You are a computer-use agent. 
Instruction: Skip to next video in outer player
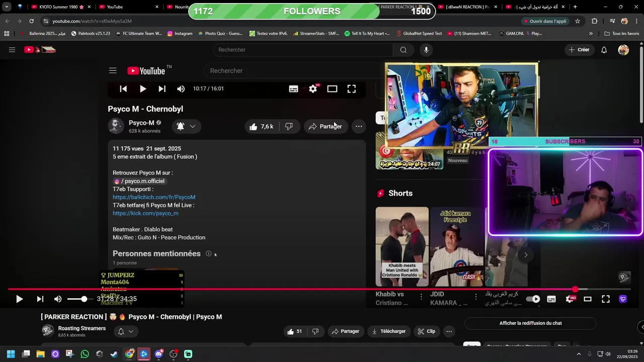point(40,299)
